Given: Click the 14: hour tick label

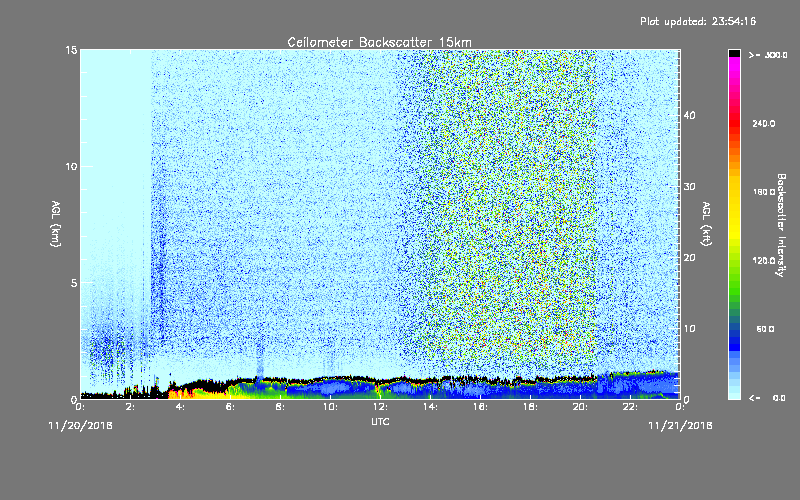Looking at the screenshot, I should coord(430,407).
